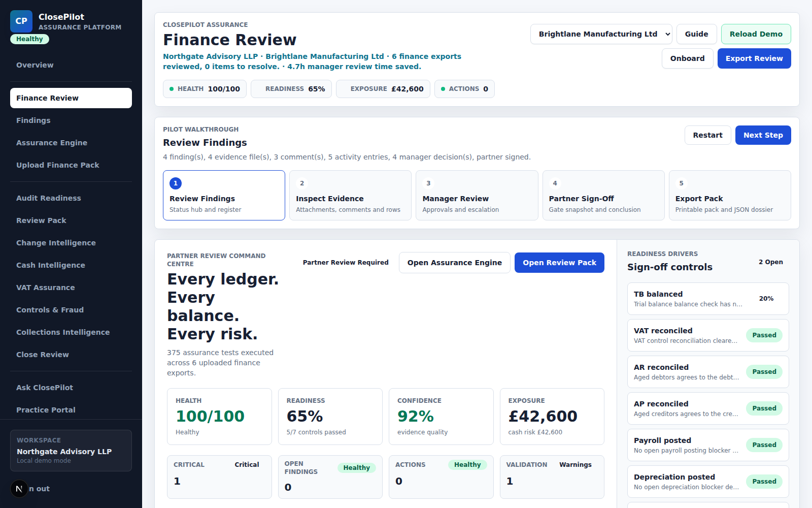812x508 pixels.
Task: Click the Reload Demo button
Action: [x=756, y=34]
